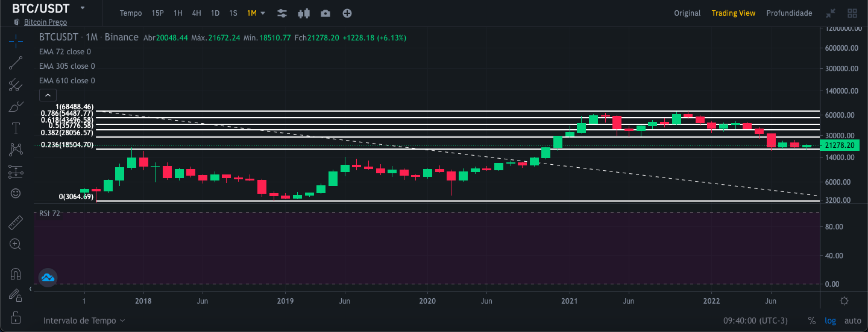Viewport: 868px width, 332px height.
Task: Activate the zoom in tool
Action: (x=16, y=244)
